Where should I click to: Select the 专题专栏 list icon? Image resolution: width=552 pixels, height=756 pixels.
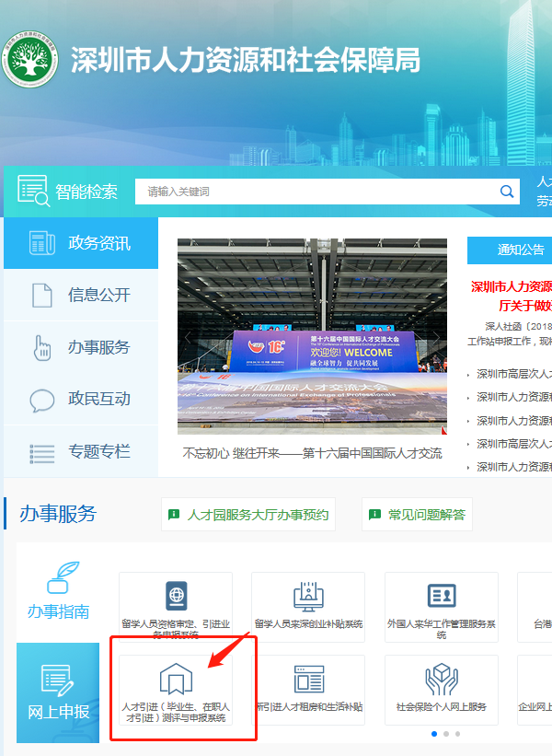(42, 453)
